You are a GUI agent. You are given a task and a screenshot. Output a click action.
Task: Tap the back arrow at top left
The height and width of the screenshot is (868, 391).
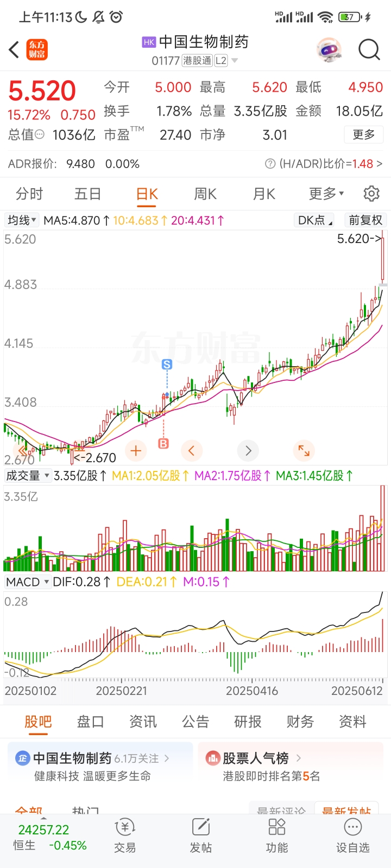tap(14, 50)
